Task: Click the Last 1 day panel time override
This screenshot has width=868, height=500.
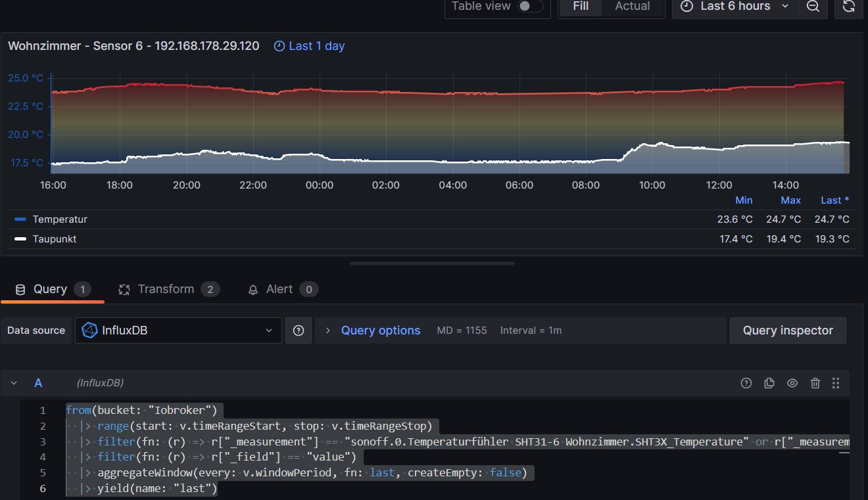Action: (309, 46)
